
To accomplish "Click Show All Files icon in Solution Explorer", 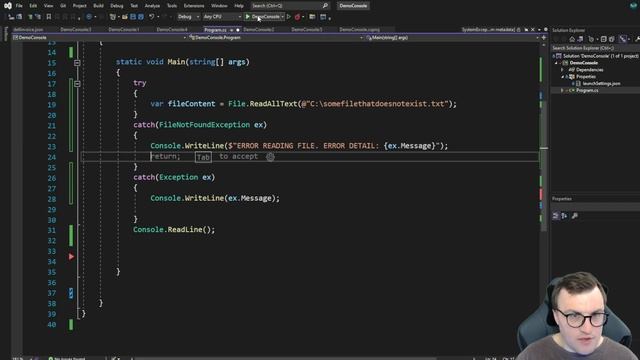I will [611, 39].
